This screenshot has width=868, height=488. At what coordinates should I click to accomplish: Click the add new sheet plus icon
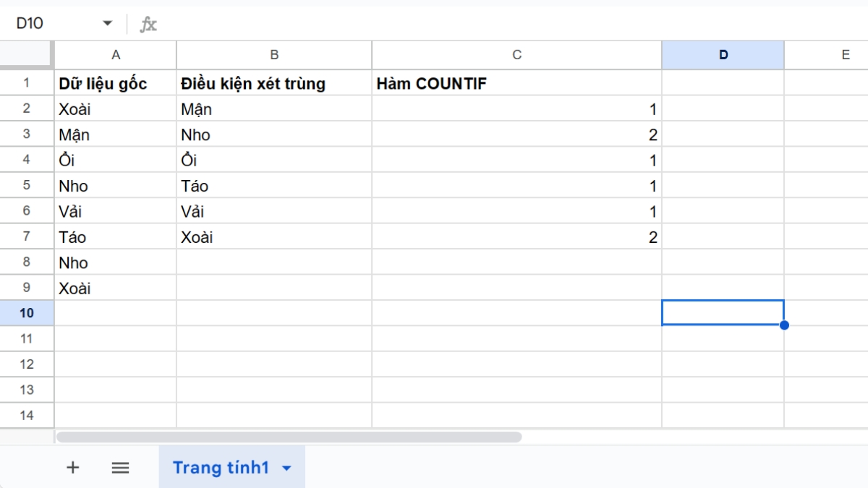(72, 468)
